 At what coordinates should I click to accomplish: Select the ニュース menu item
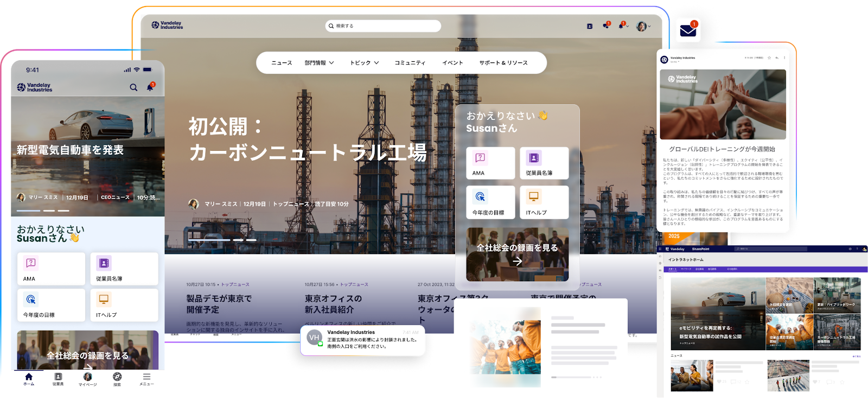click(x=282, y=63)
